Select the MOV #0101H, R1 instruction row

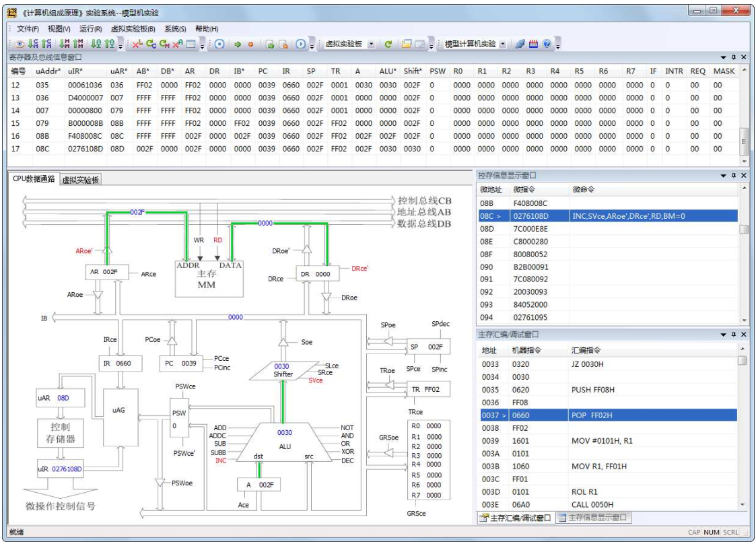(x=601, y=441)
